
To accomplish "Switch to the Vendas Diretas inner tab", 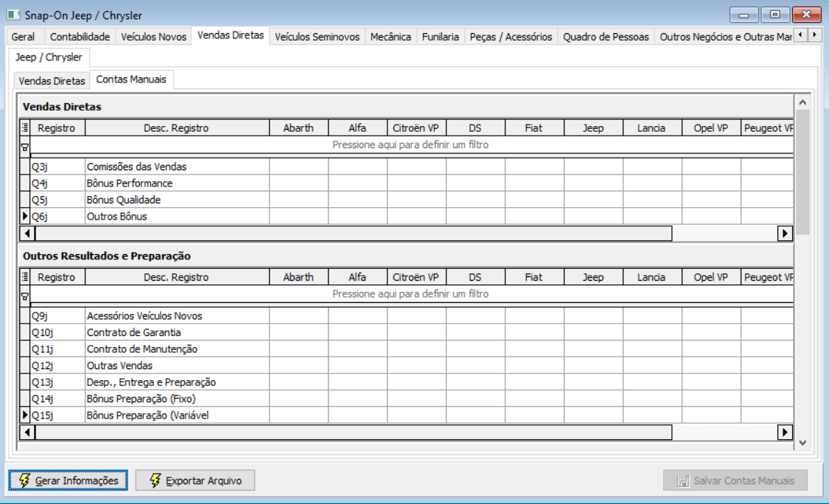I will pos(52,81).
